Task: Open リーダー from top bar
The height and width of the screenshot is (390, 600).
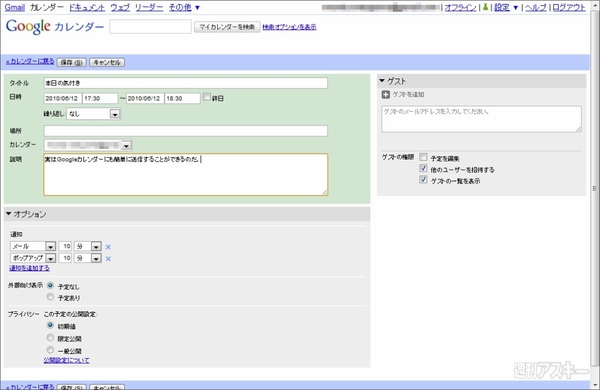Action: point(149,7)
